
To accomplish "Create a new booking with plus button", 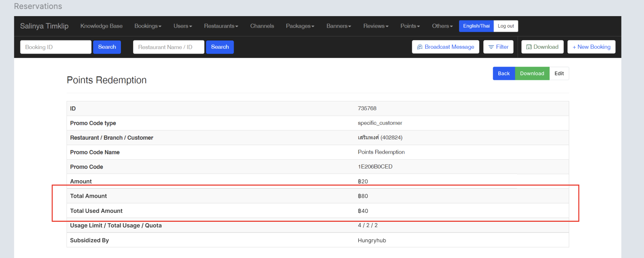I will 591,47.
